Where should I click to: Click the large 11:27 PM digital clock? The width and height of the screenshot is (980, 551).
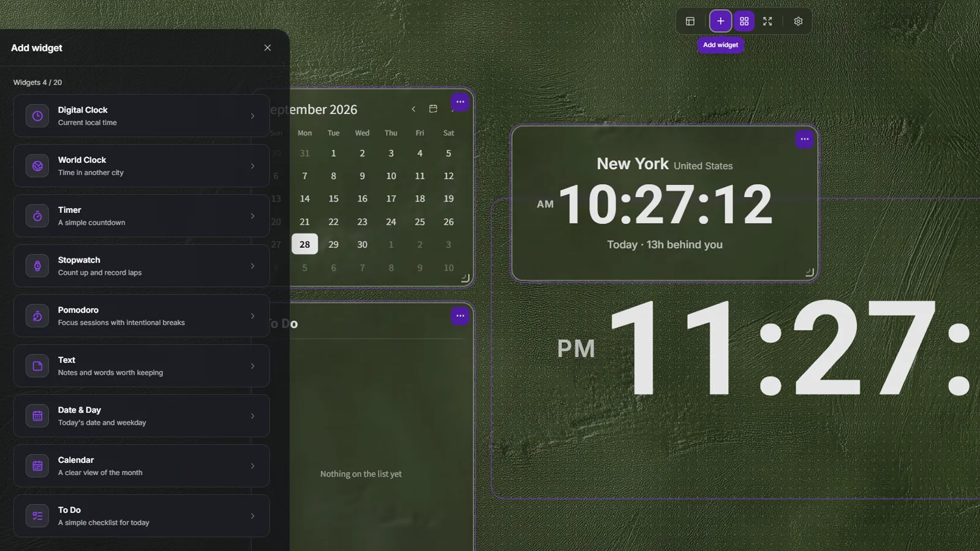tap(763, 348)
